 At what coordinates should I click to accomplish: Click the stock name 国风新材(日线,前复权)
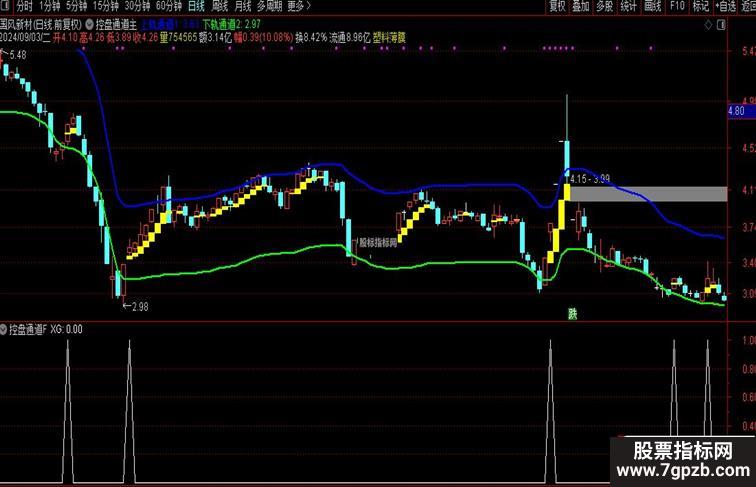(x=41, y=24)
